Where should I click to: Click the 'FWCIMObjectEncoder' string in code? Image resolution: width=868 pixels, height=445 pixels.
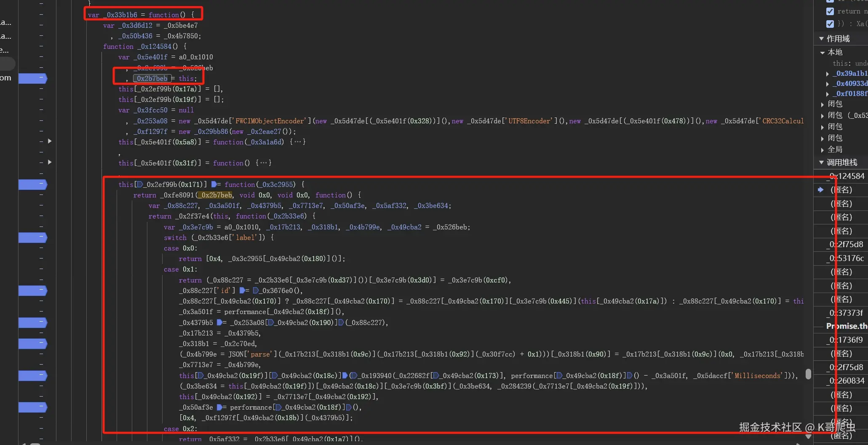[270, 121]
